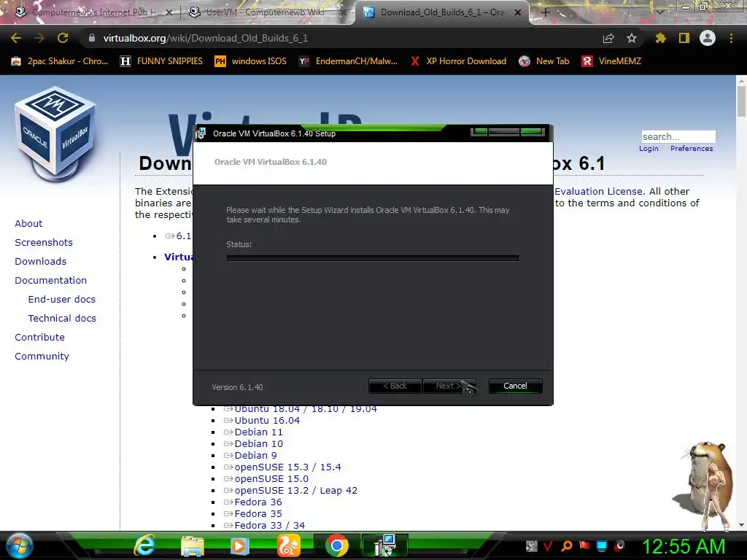747x560 pixels.
Task: Open the Chrome profile avatar
Action: coord(708,38)
